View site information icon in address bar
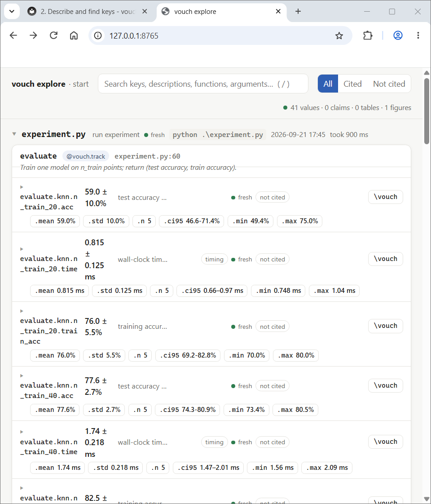Screen dimensions: 431x504 point(98,35)
